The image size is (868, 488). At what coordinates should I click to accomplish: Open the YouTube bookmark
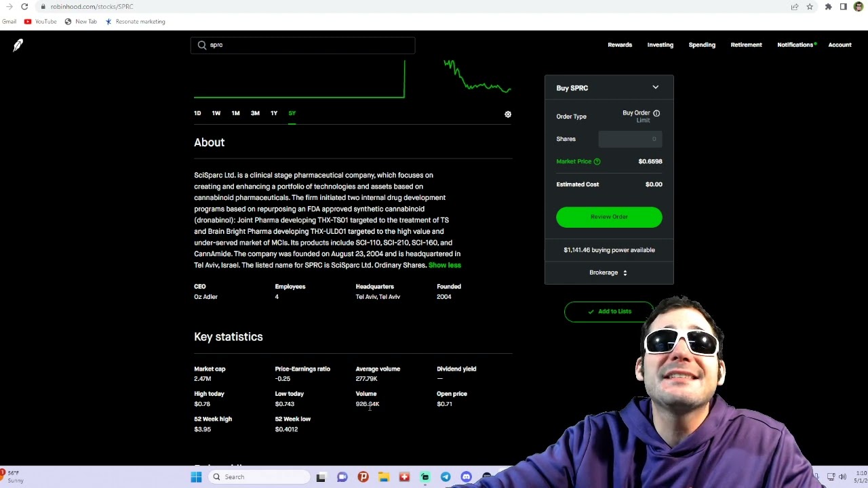[x=41, y=22]
